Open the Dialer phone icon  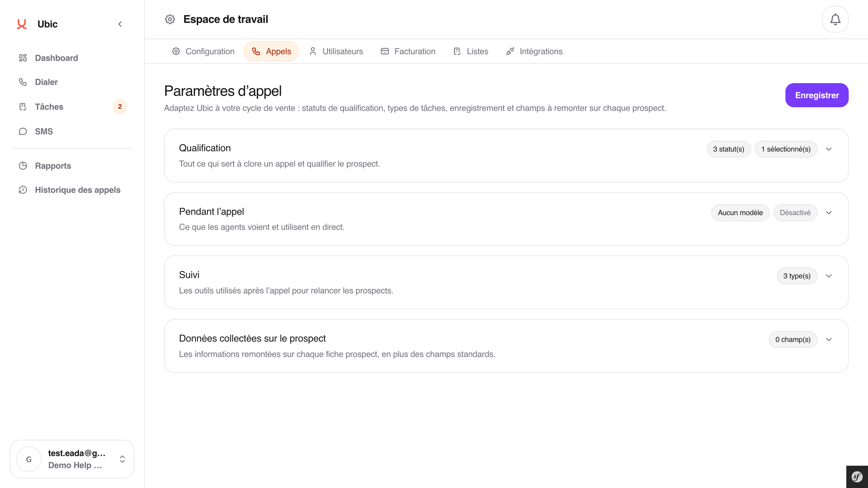tap(23, 82)
